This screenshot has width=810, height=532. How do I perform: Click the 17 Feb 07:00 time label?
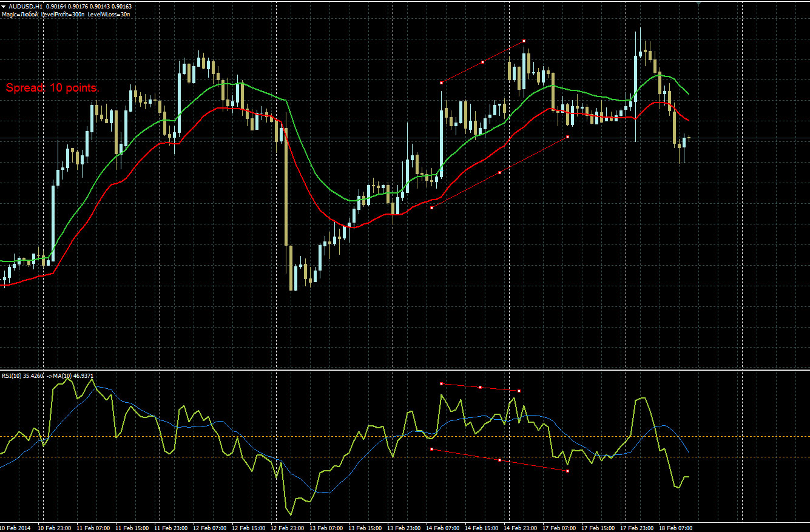[559, 528]
